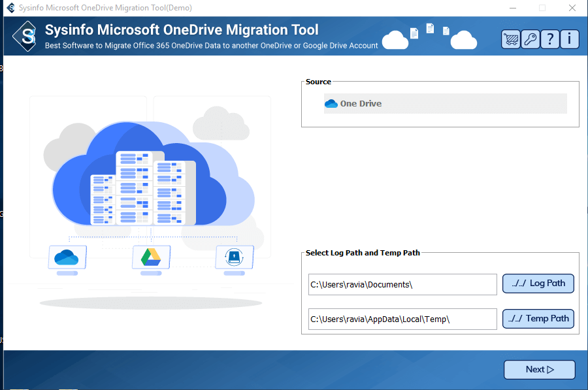Viewport: 588px width, 390px height.
Task: Minimize the migration tool window
Action: [x=513, y=8]
